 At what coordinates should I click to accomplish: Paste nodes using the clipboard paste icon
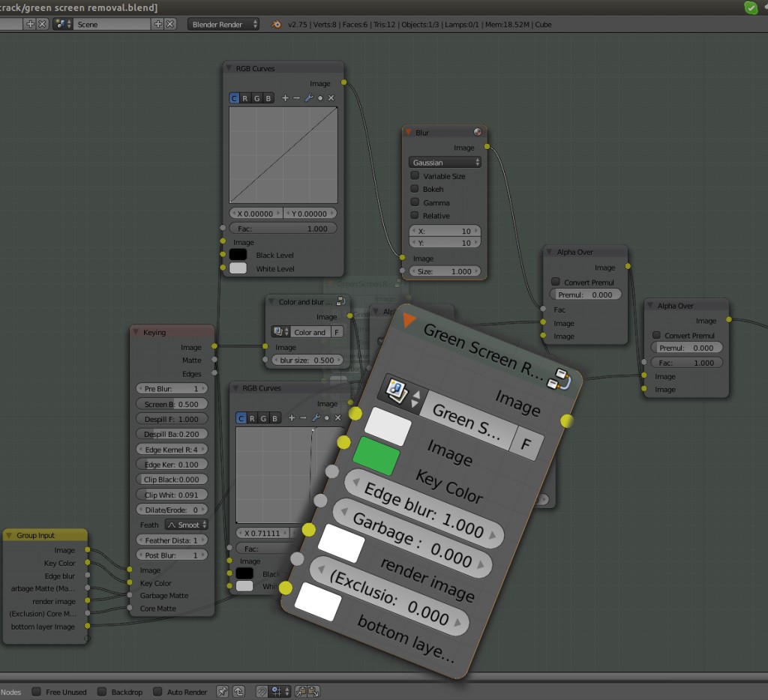[313, 692]
